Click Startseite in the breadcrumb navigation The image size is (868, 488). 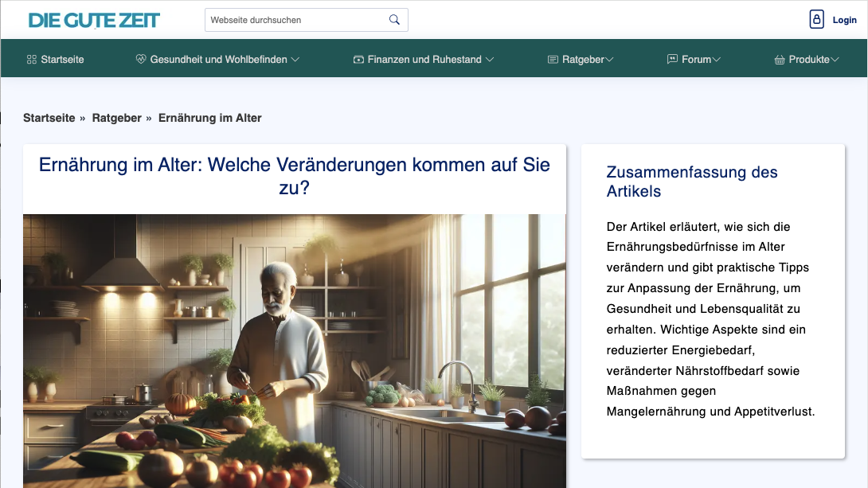(49, 117)
